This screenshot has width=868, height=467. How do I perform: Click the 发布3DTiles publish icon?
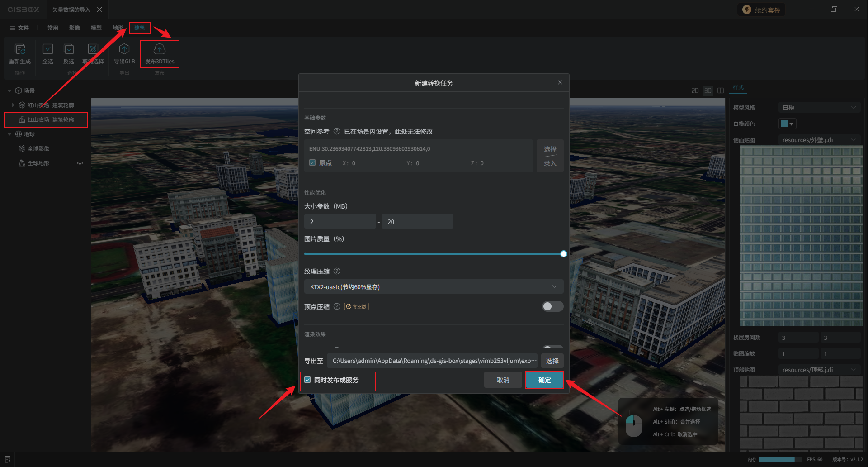pos(159,49)
